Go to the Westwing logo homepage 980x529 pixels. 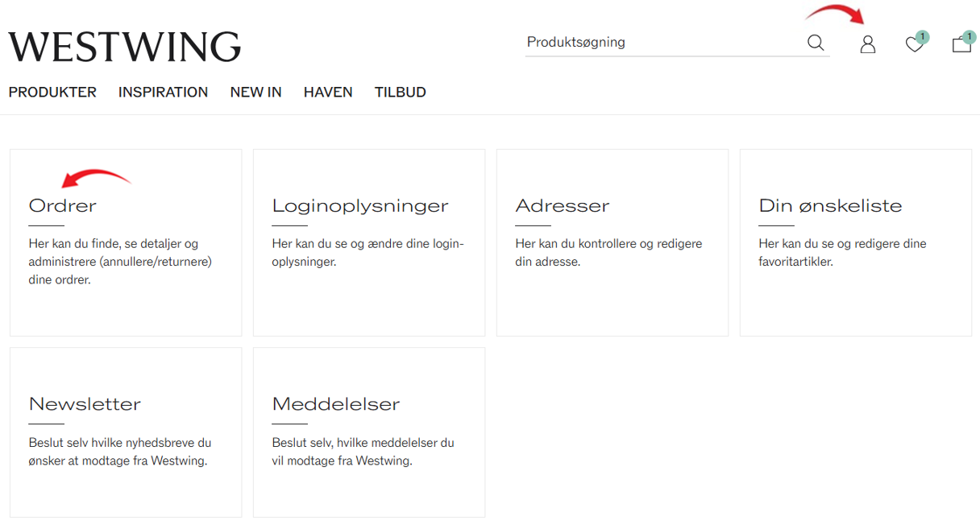(125, 47)
